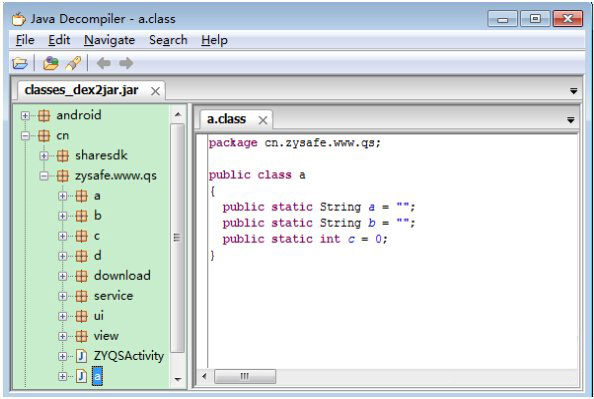Click the horizontal scrollbar thumb in code view
The width and height of the screenshot is (594, 399).
click(245, 376)
